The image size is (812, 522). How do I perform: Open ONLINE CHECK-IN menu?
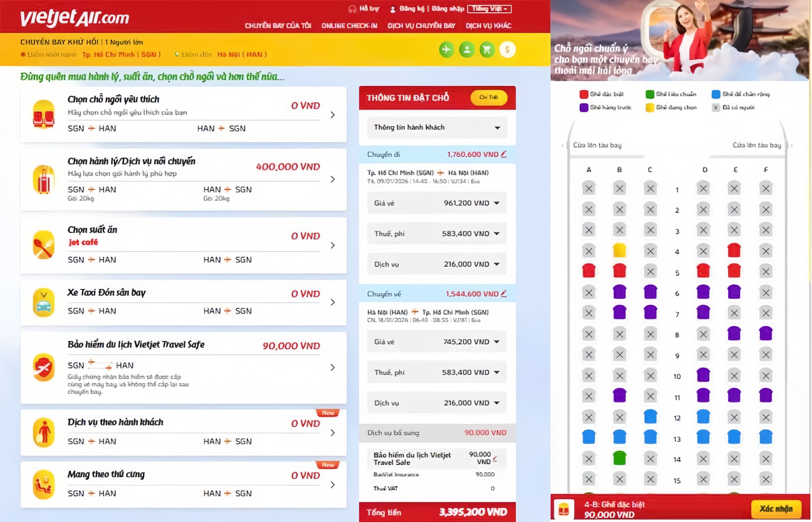coord(349,26)
